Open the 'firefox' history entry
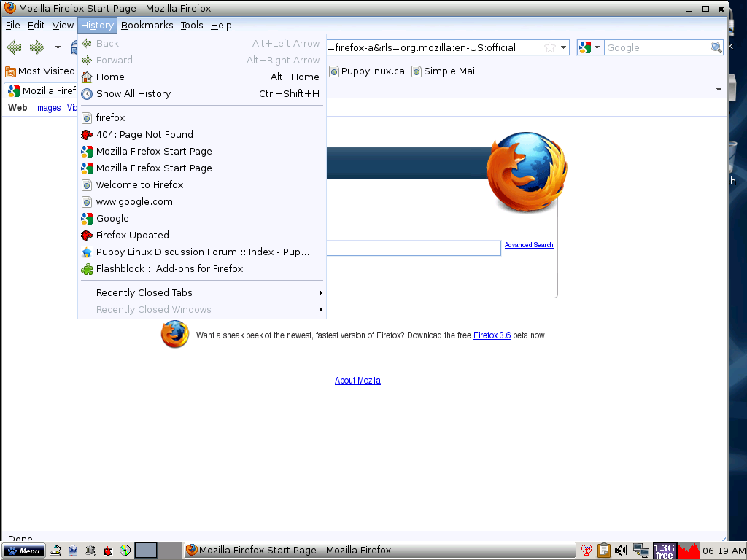Viewport: 747px width, 560px height. pos(202,117)
